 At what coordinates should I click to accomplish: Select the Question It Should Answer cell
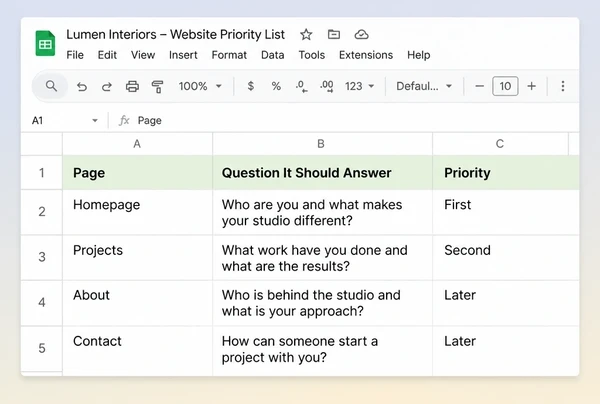322,173
